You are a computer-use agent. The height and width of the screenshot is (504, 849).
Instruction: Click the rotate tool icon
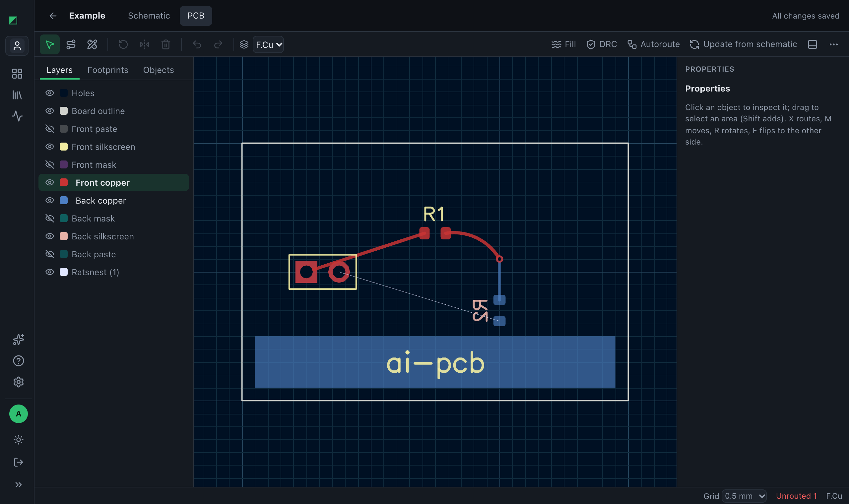tap(123, 44)
